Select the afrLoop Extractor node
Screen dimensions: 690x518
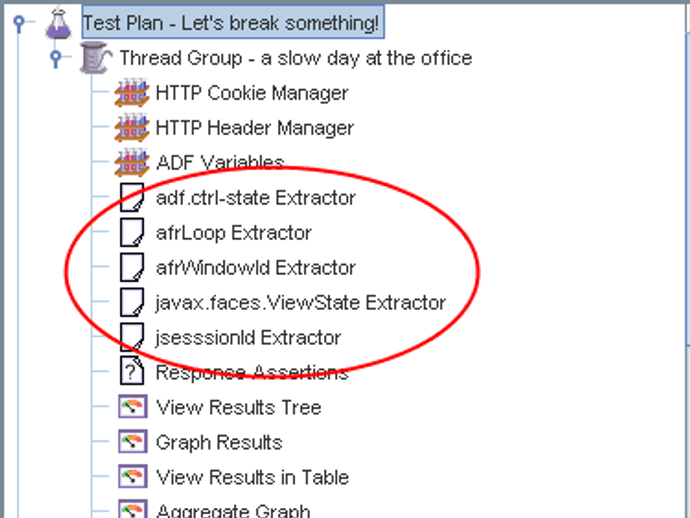(234, 233)
